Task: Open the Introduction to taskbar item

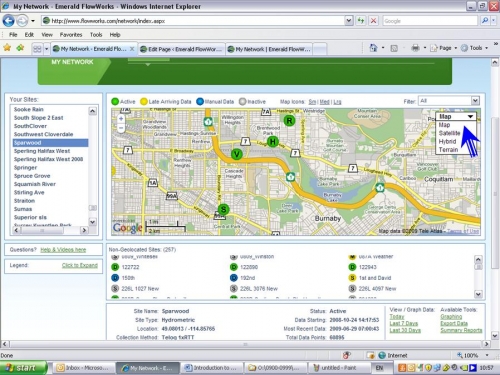Action: 212,368
